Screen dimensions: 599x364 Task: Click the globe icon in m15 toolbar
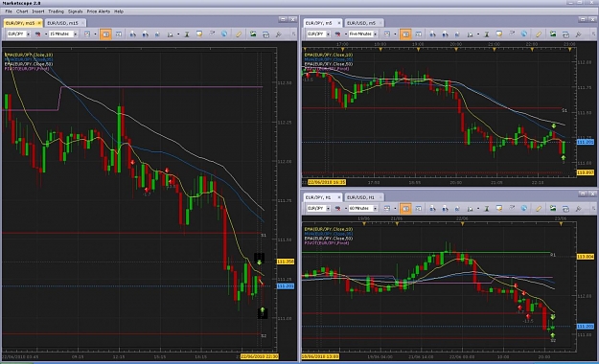coord(224,34)
